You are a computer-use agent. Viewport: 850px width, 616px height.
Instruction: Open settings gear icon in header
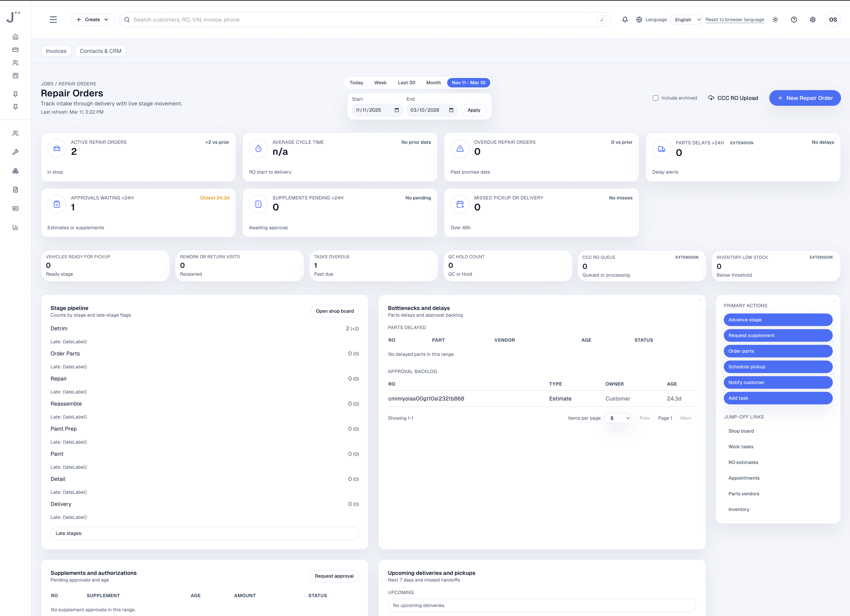coord(813,19)
